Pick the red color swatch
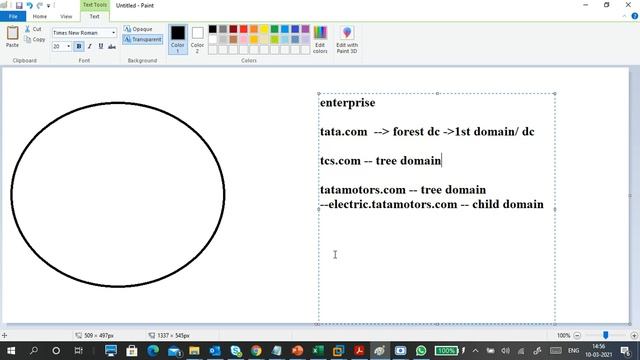 [243, 29]
